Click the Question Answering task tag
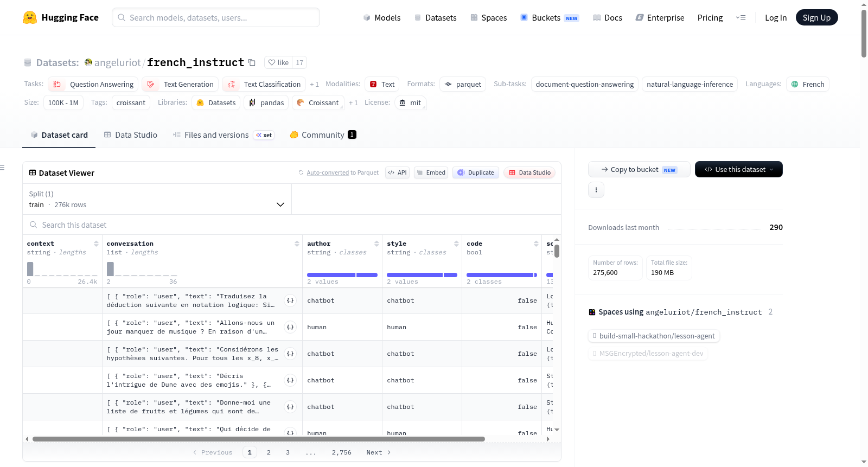Screen dimensions: 868x467 tap(93, 84)
